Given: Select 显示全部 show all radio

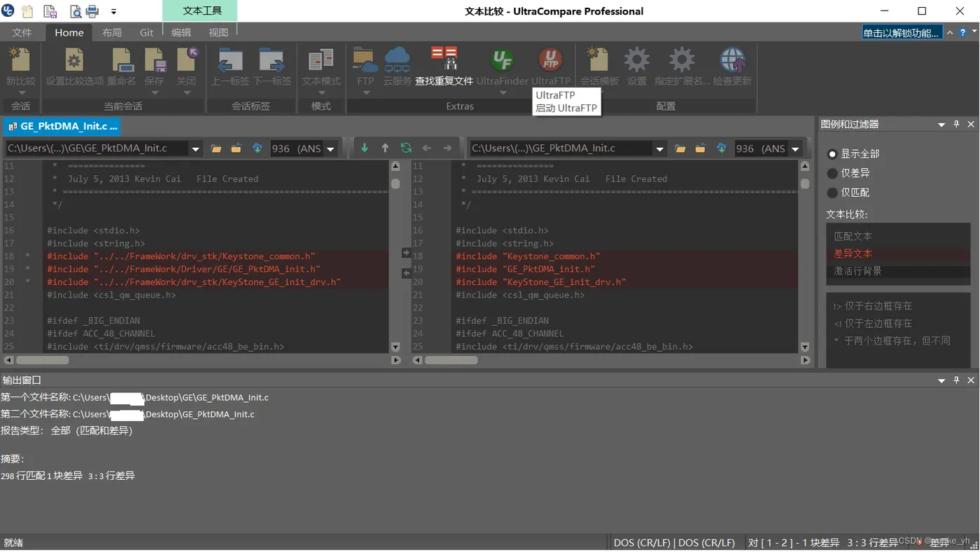Looking at the screenshot, I should [x=832, y=153].
